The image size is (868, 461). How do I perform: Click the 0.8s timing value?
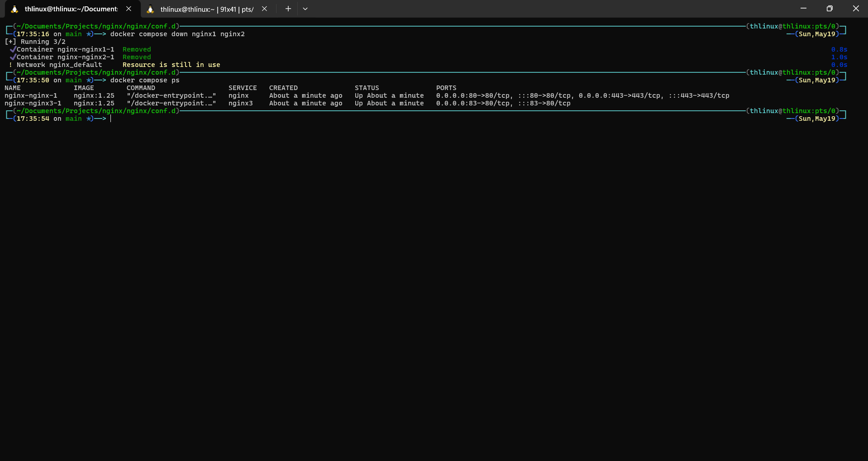click(839, 49)
